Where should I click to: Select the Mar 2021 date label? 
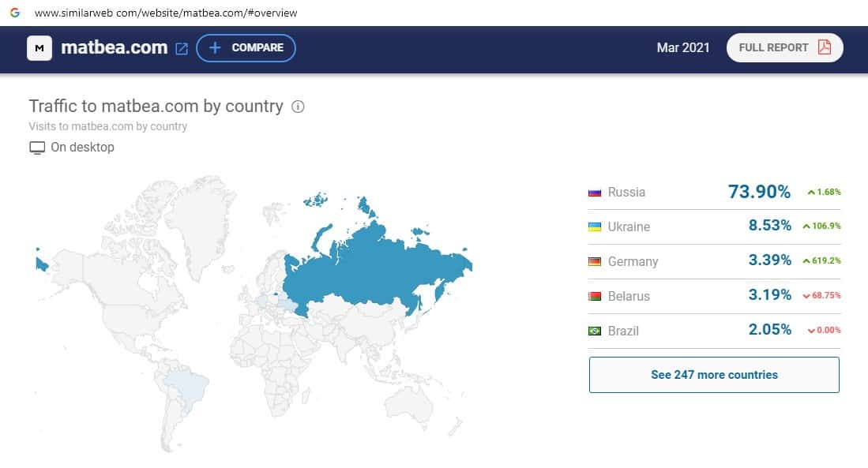point(683,47)
